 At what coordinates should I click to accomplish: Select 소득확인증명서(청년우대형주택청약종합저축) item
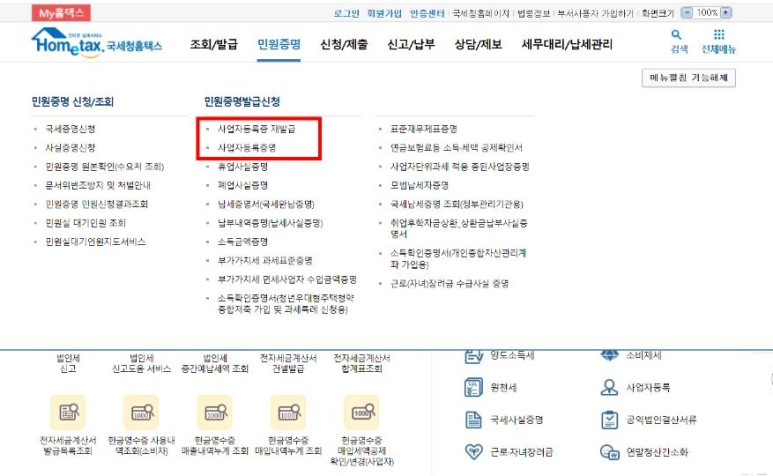[x=285, y=304]
